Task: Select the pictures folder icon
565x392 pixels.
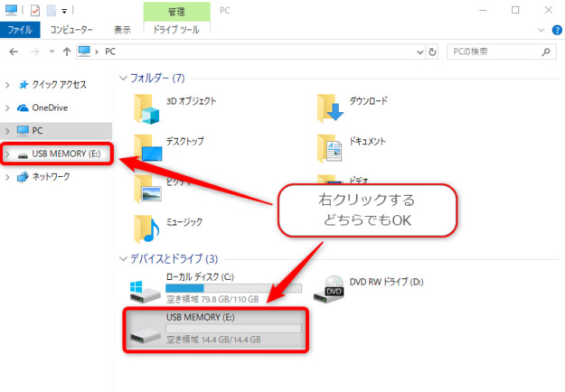Action: point(147,189)
